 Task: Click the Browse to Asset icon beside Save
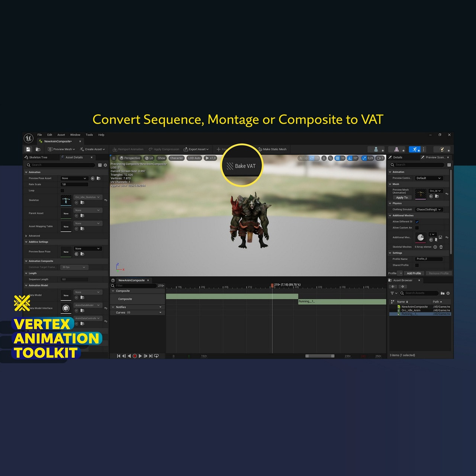coord(38,149)
